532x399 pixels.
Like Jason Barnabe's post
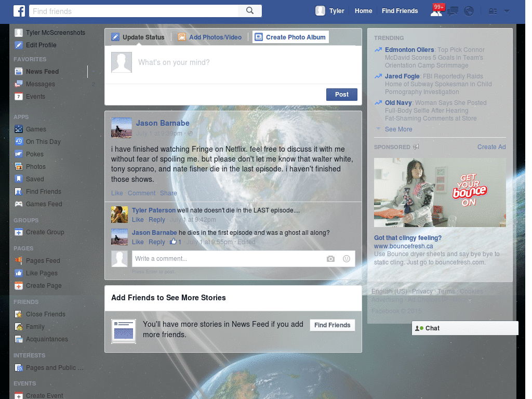[x=117, y=193]
